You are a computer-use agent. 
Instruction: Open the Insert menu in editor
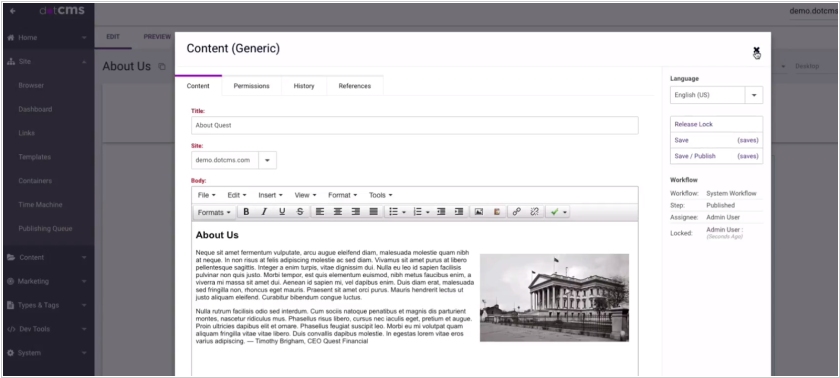[x=270, y=195]
